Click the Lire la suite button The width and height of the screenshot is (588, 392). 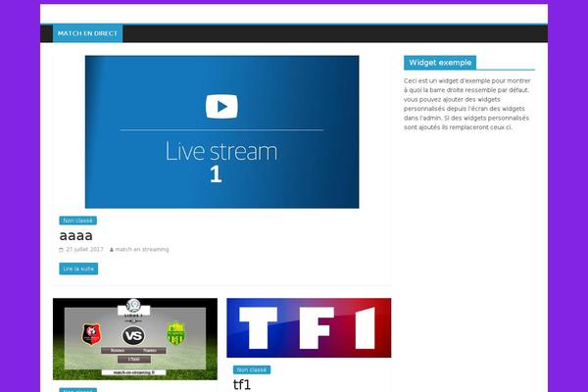78,269
